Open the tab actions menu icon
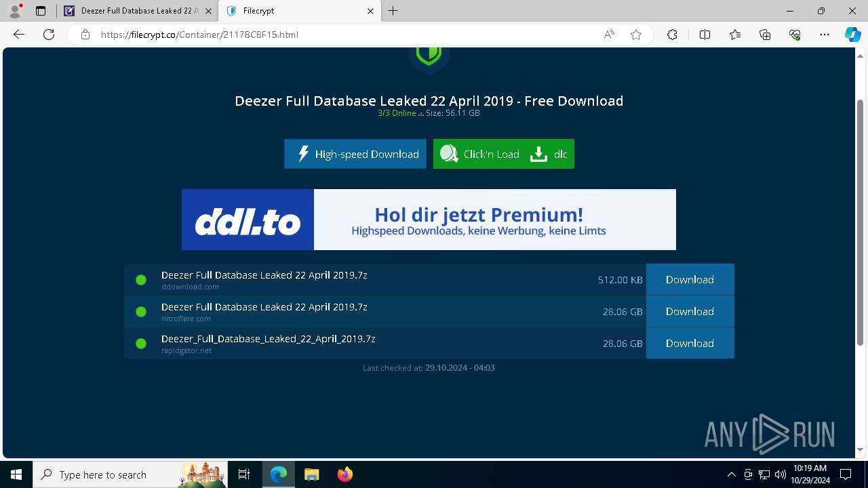Screen dimensions: 868x488 point(41,11)
